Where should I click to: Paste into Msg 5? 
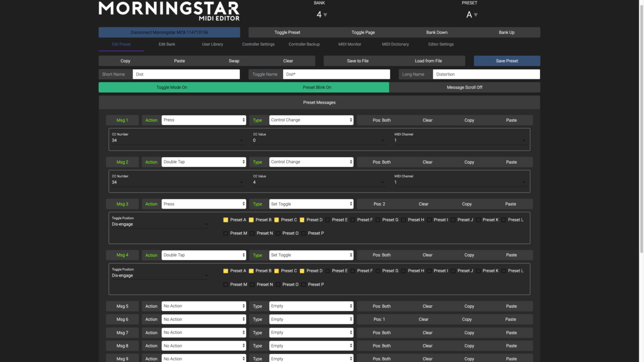[x=511, y=306]
